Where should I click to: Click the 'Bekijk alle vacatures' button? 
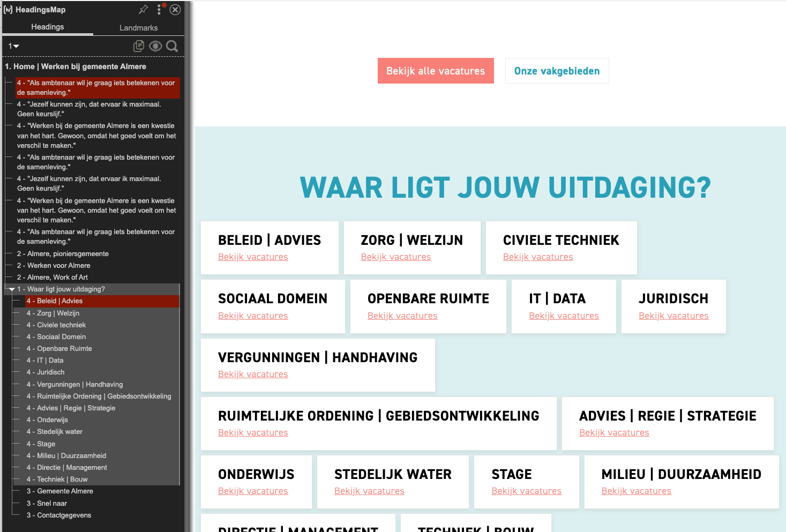point(436,70)
